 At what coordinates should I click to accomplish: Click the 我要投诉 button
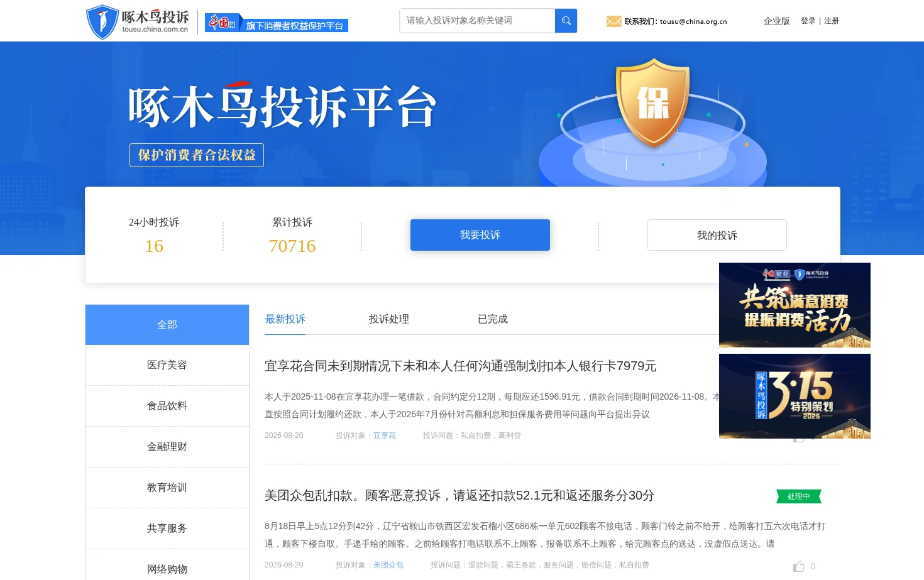point(480,235)
